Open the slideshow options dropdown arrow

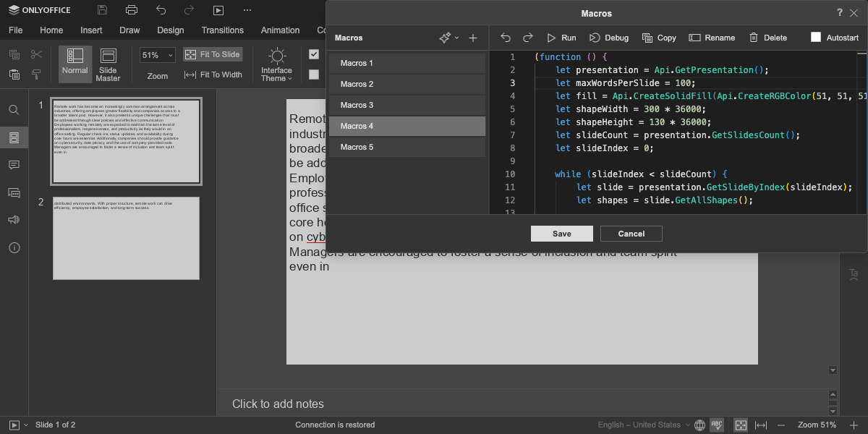tap(27, 425)
